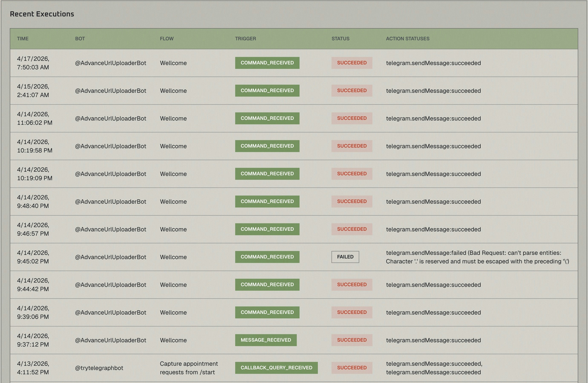Click the Recent Executions heading
This screenshot has height=383, width=588.
(x=42, y=14)
